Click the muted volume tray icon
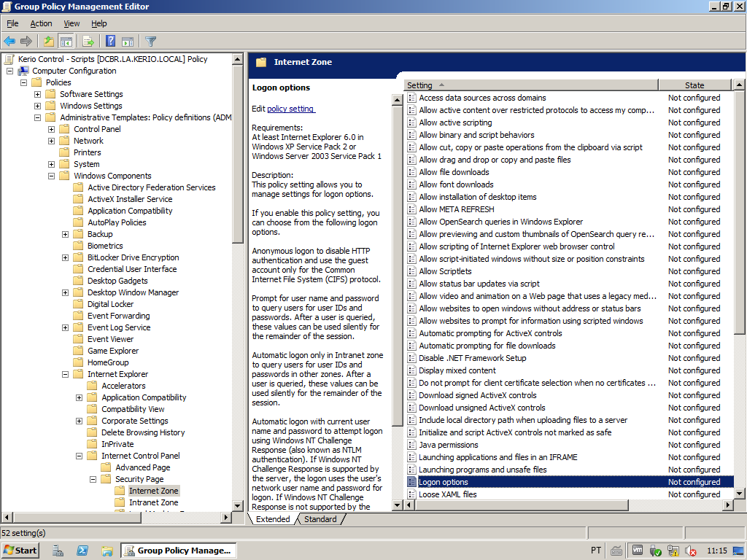The width and height of the screenshot is (747, 560). pos(689,551)
